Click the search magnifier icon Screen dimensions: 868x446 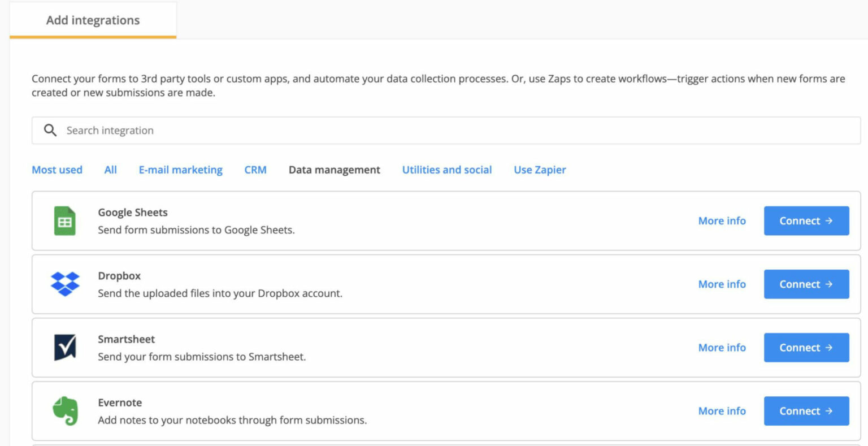(x=50, y=131)
